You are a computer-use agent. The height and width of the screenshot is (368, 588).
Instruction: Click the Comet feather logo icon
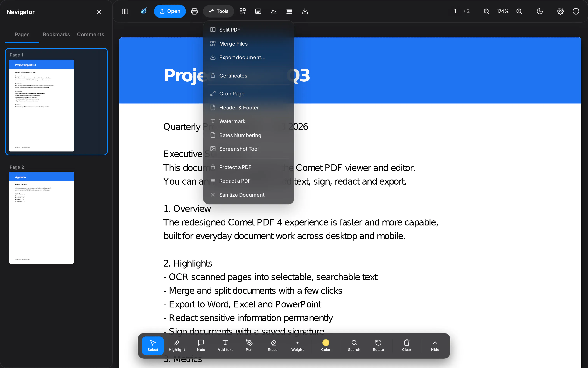coord(144,11)
